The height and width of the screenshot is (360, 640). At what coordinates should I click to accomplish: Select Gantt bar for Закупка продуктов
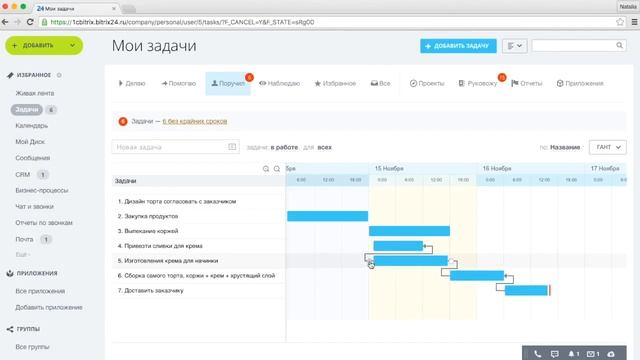(x=327, y=216)
